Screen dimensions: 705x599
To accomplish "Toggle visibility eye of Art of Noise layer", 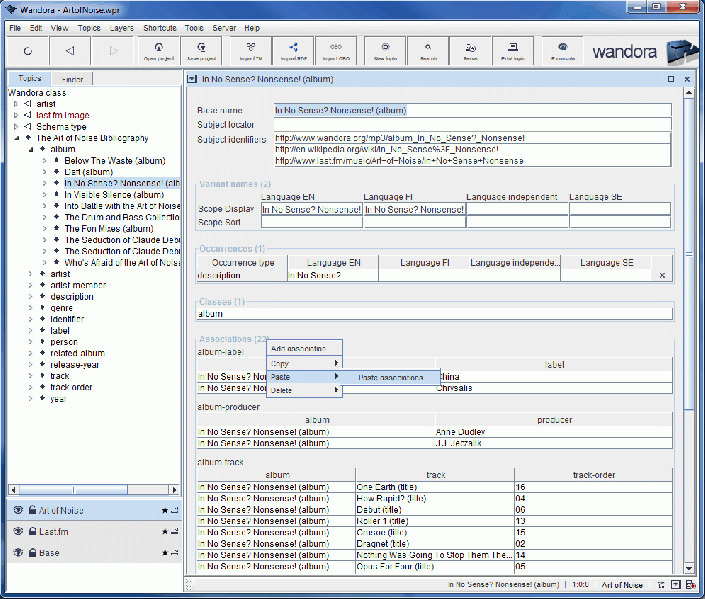I will coord(18,510).
